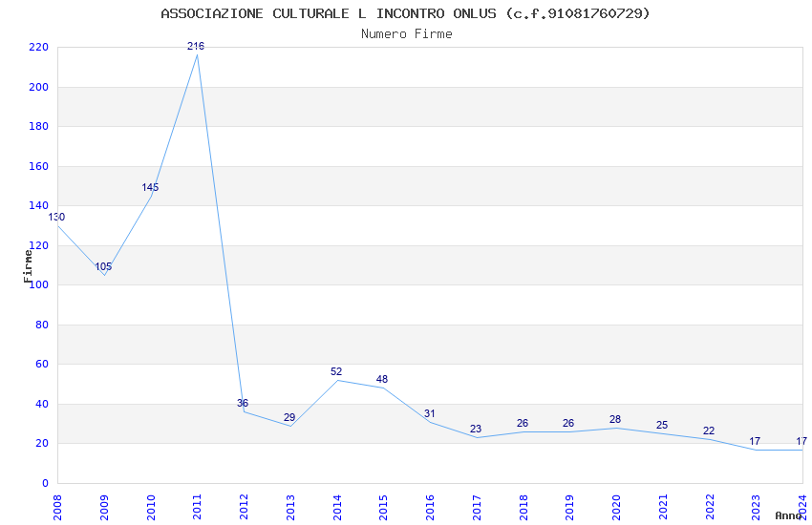
Task: Click the y-axis value 200
Action: pos(38,87)
